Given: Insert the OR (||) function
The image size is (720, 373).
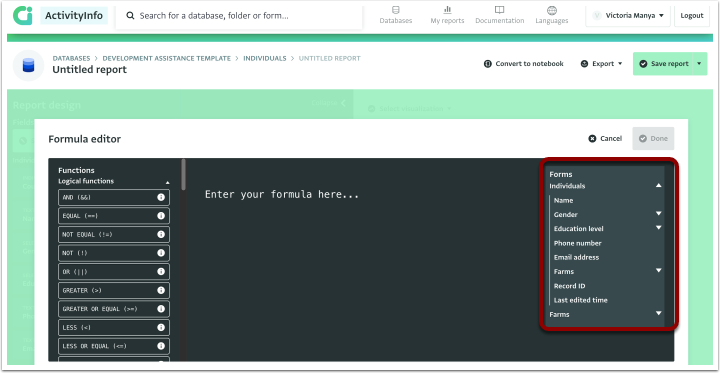Looking at the screenshot, I should [114, 271].
